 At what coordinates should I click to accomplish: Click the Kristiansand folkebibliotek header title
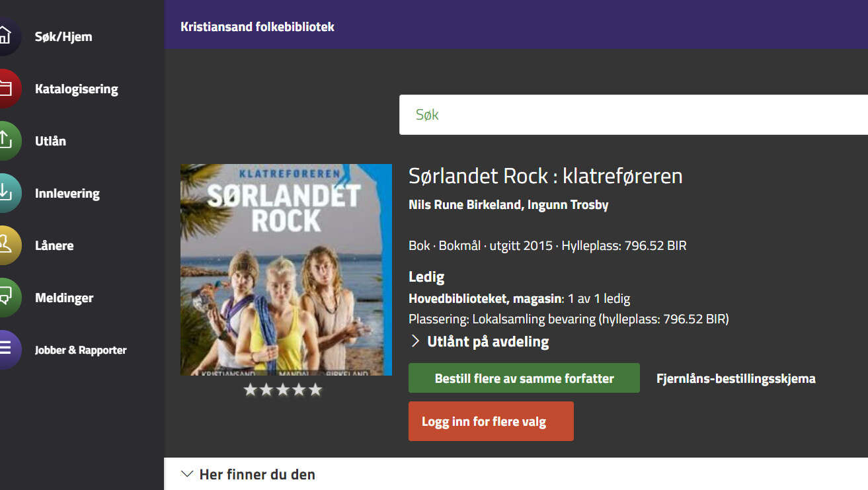pyautogui.click(x=257, y=27)
